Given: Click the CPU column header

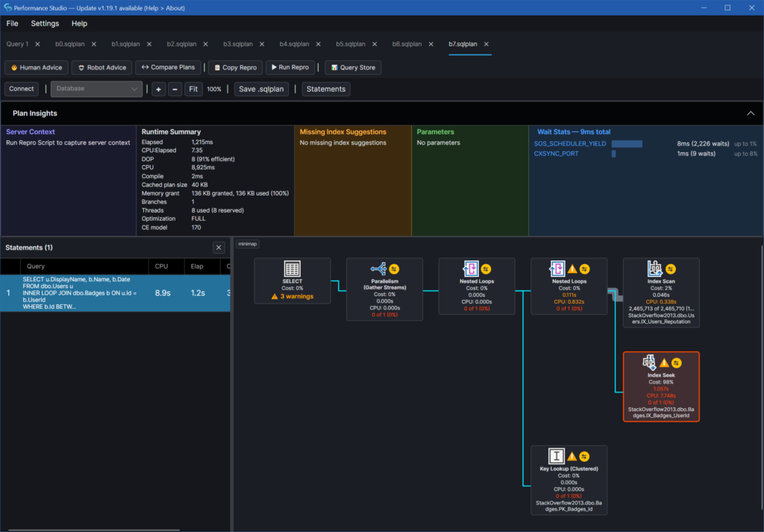Looking at the screenshot, I should click(166, 266).
